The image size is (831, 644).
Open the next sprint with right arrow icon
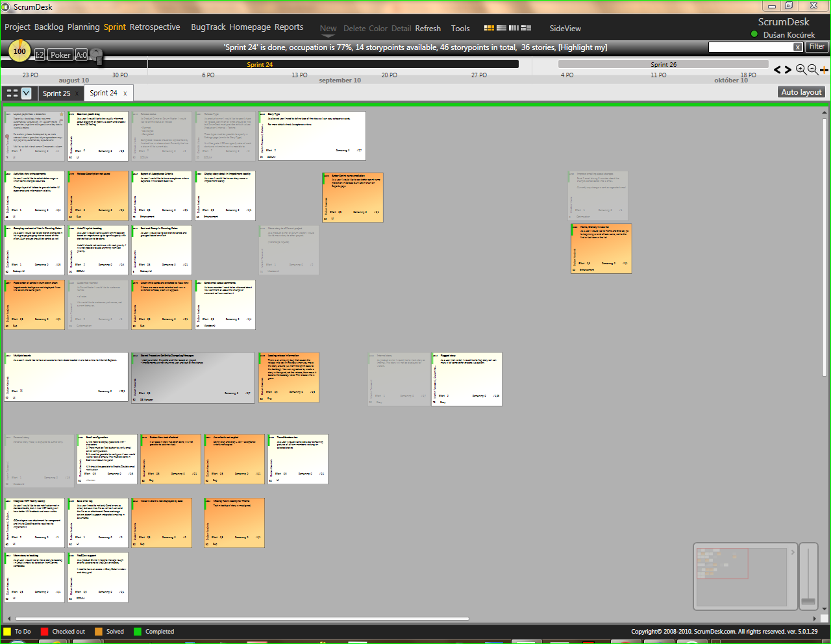pyautogui.click(x=788, y=69)
